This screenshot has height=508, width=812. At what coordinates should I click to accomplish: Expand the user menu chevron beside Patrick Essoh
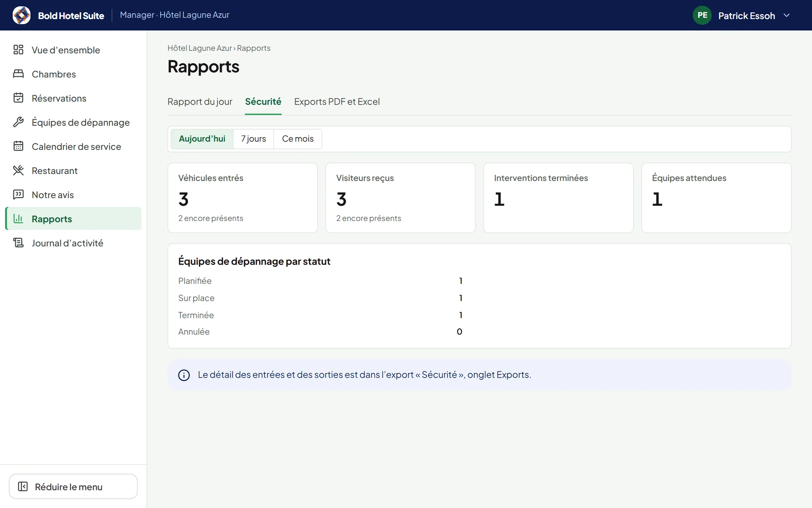tap(787, 15)
